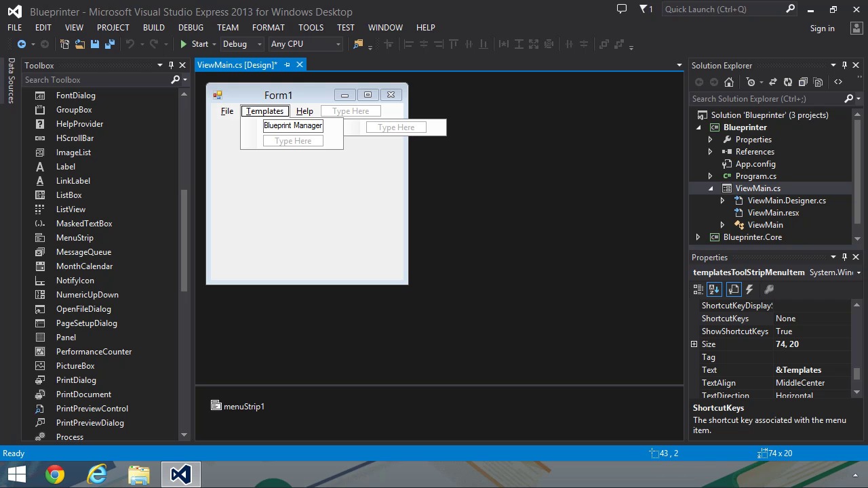
Task: Click Show All Files icon in Solution Explorer
Action: (818, 82)
